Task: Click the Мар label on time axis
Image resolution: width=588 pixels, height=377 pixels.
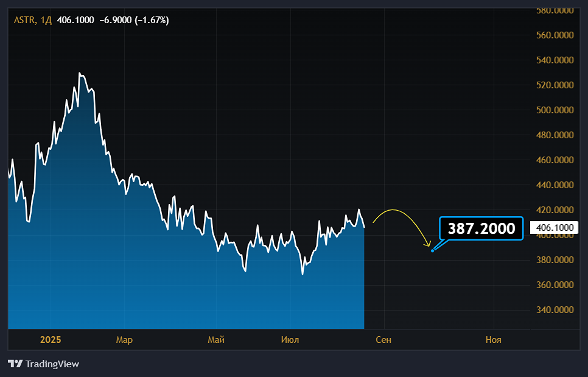Action: coord(124,340)
